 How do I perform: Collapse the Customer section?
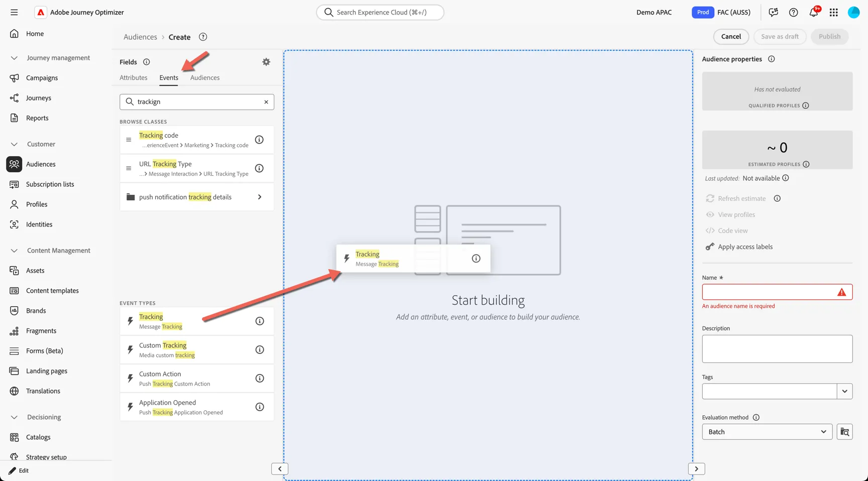click(14, 144)
